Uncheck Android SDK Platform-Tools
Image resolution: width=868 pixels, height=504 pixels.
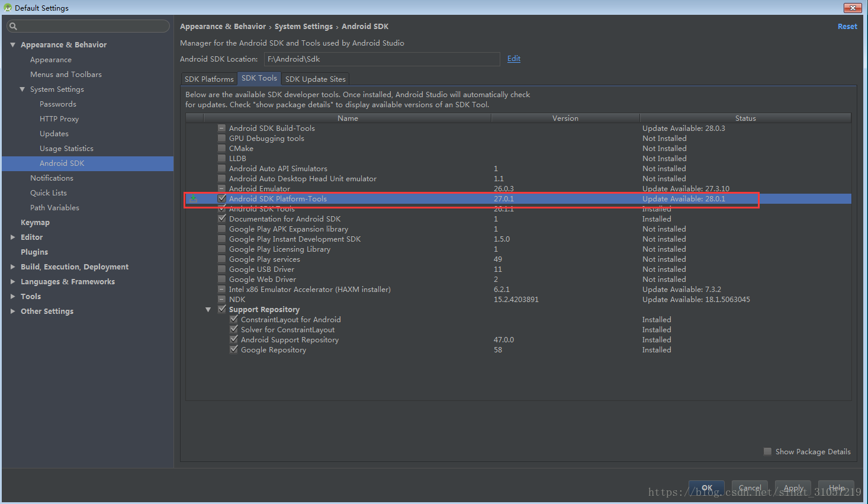(221, 198)
